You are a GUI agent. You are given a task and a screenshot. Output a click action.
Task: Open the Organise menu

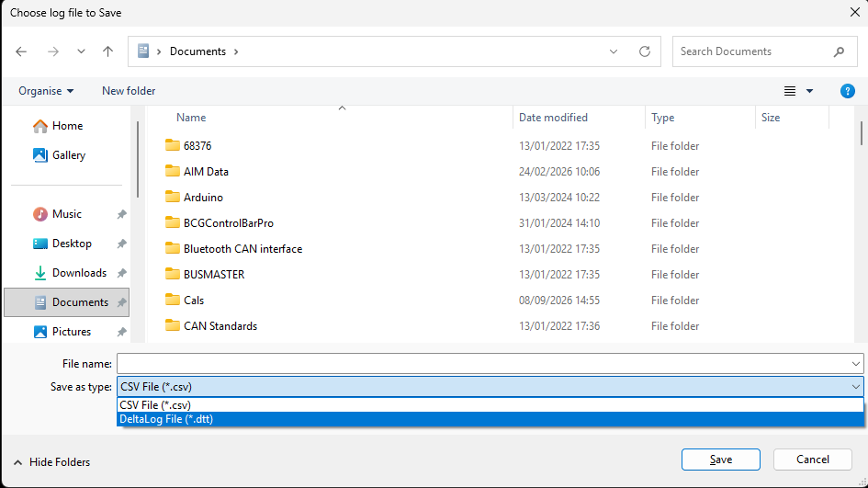46,91
